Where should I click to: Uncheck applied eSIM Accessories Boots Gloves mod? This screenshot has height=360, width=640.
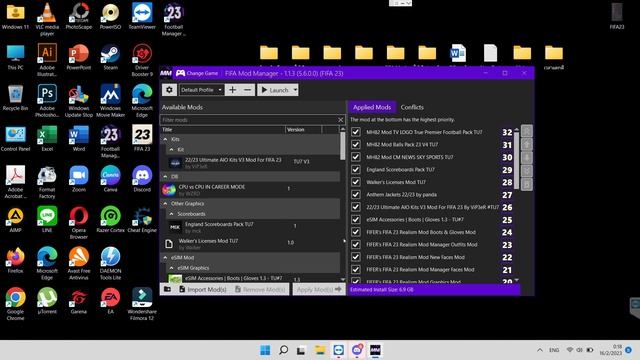click(356, 220)
